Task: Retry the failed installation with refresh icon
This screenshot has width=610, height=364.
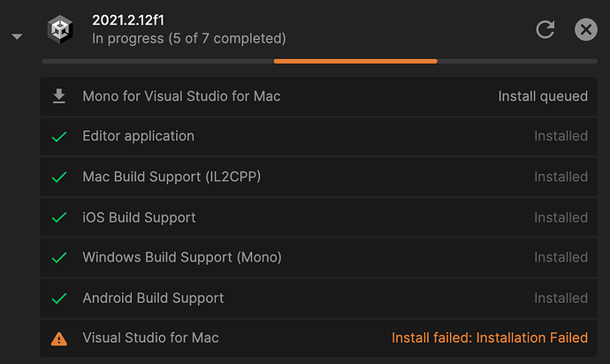Action: tap(545, 29)
